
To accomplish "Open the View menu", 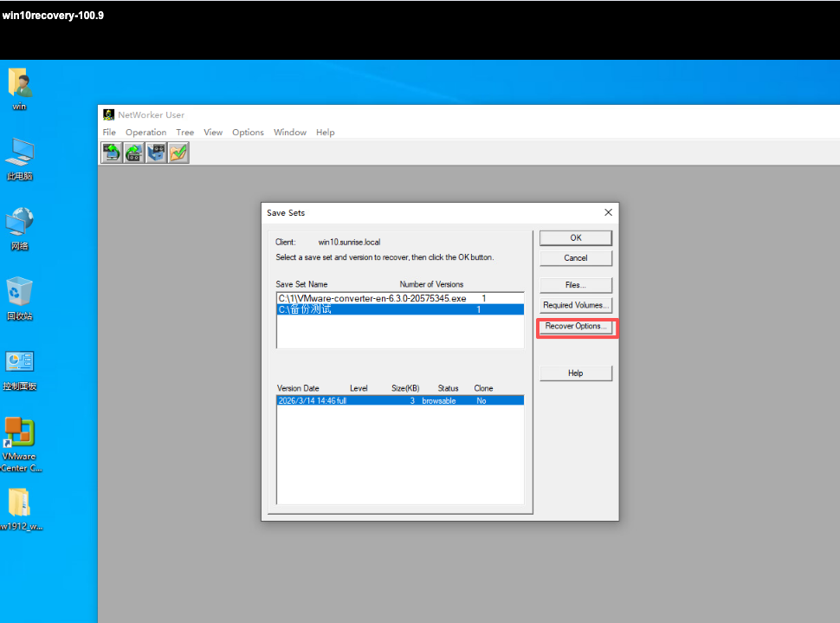I will pyautogui.click(x=213, y=133).
